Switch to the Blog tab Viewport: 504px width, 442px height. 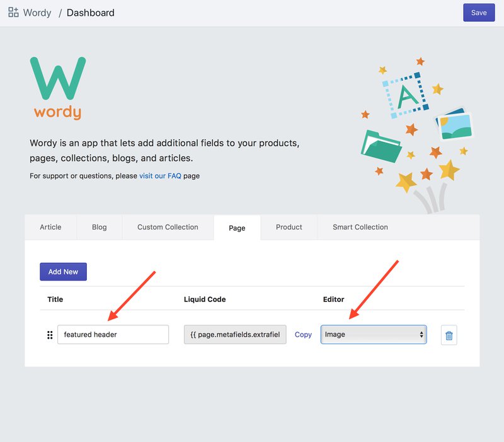[100, 227]
